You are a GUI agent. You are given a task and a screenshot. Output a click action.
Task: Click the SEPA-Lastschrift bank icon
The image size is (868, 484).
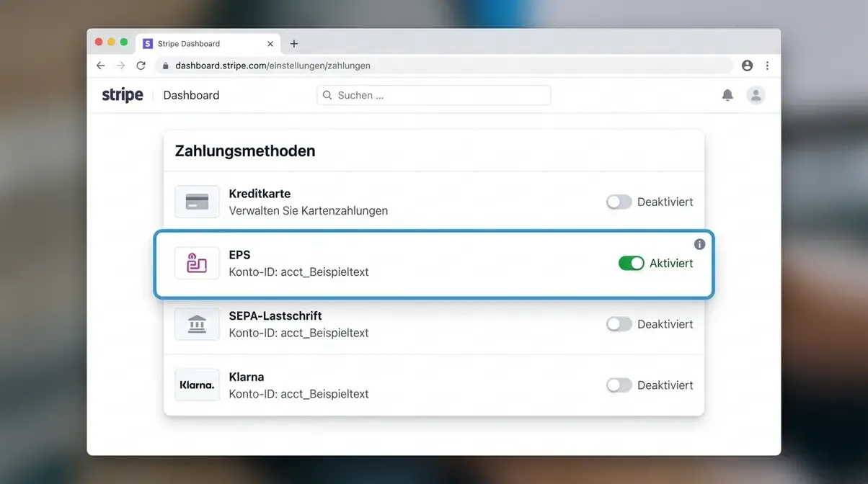[197, 324]
